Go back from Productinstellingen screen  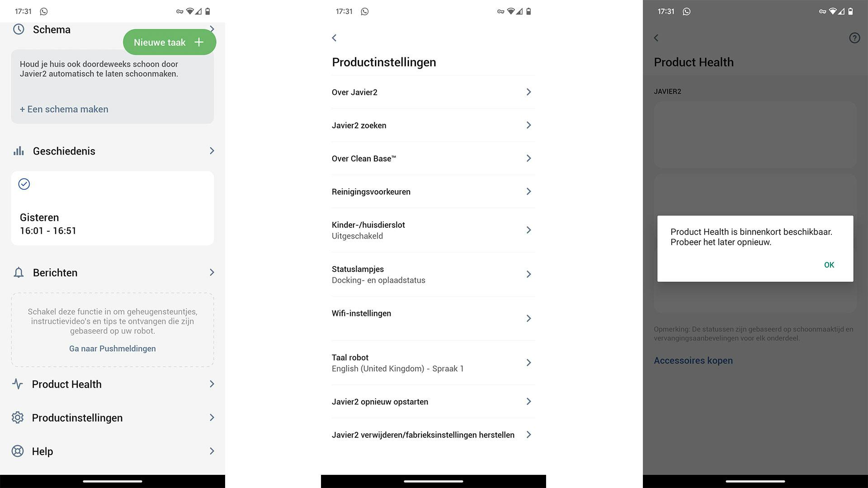pyautogui.click(x=335, y=38)
